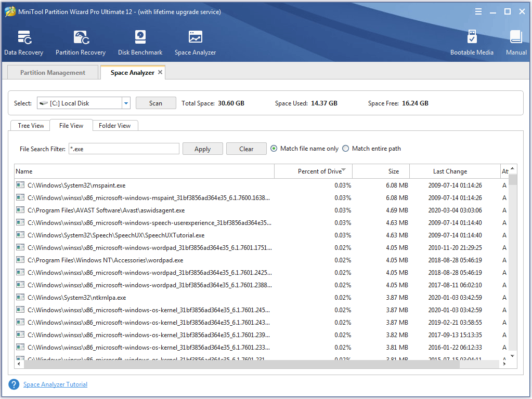Image resolution: width=532 pixels, height=399 pixels.
Task: Enable Match entire path option
Action: (345, 149)
